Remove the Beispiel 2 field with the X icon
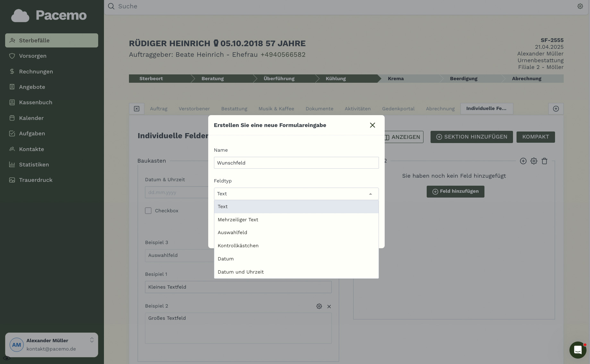 coord(329,307)
